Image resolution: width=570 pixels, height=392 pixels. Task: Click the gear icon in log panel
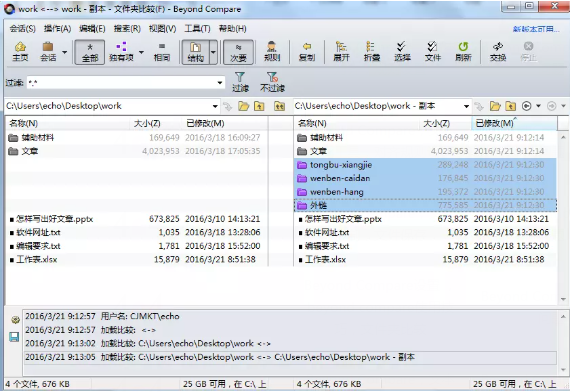[x=15, y=320]
